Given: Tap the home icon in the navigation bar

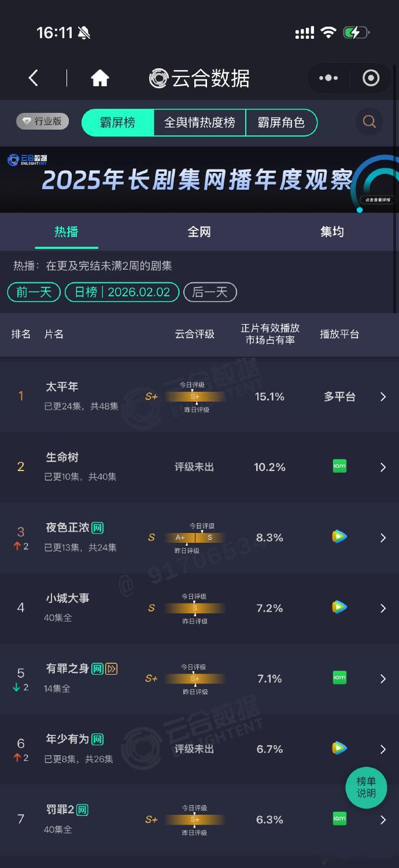Looking at the screenshot, I should (99, 78).
